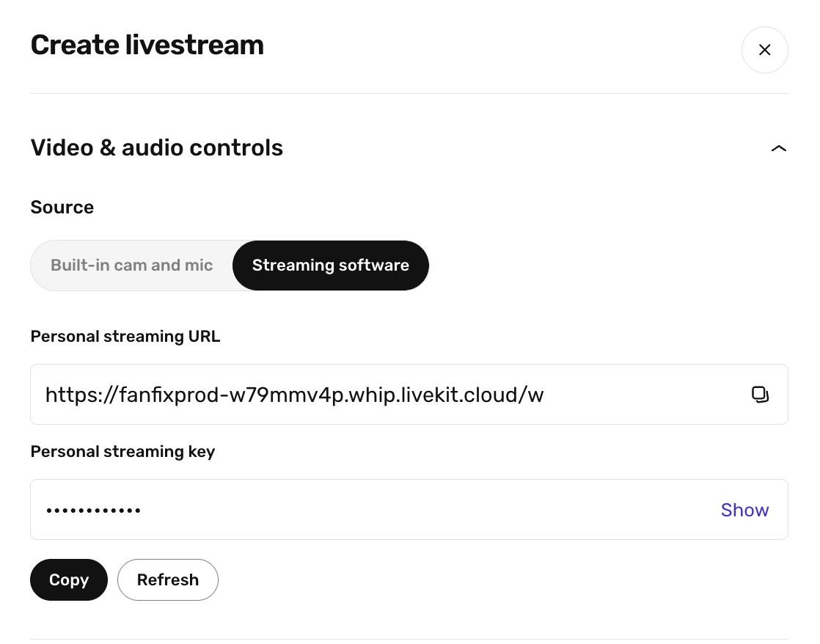Click the close cross in the top-right circle
The image size is (820, 644).
pyautogui.click(x=764, y=49)
